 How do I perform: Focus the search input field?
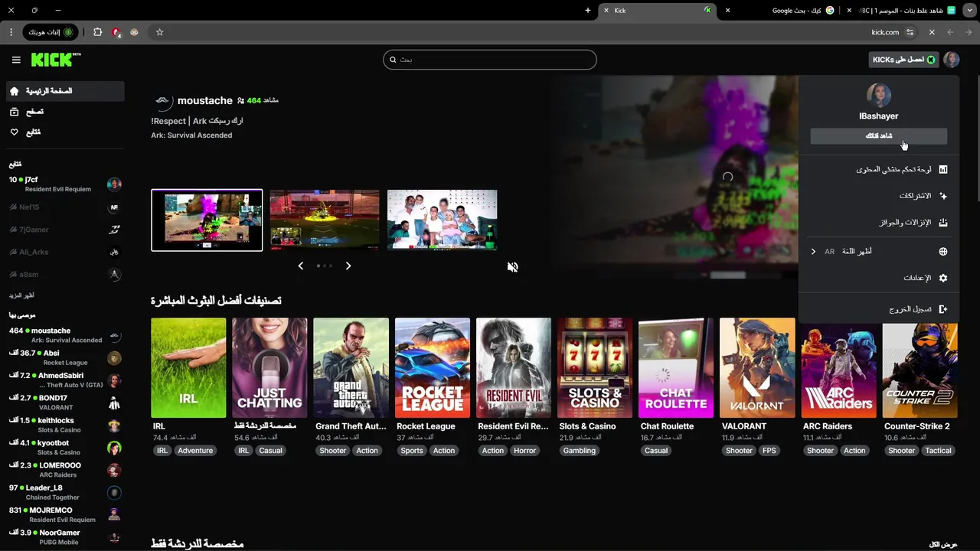click(x=490, y=60)
